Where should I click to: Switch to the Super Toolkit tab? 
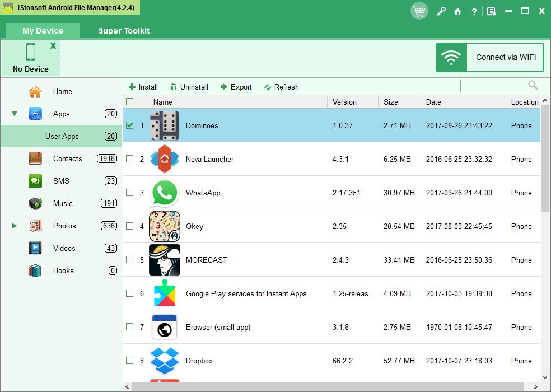click(x=124, y=31)
